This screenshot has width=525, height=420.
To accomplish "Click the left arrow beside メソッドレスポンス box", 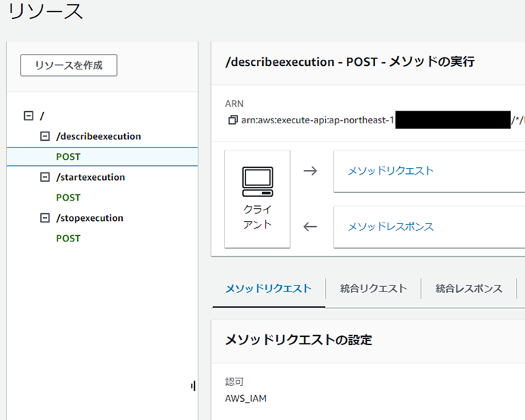I will point(310,226).
